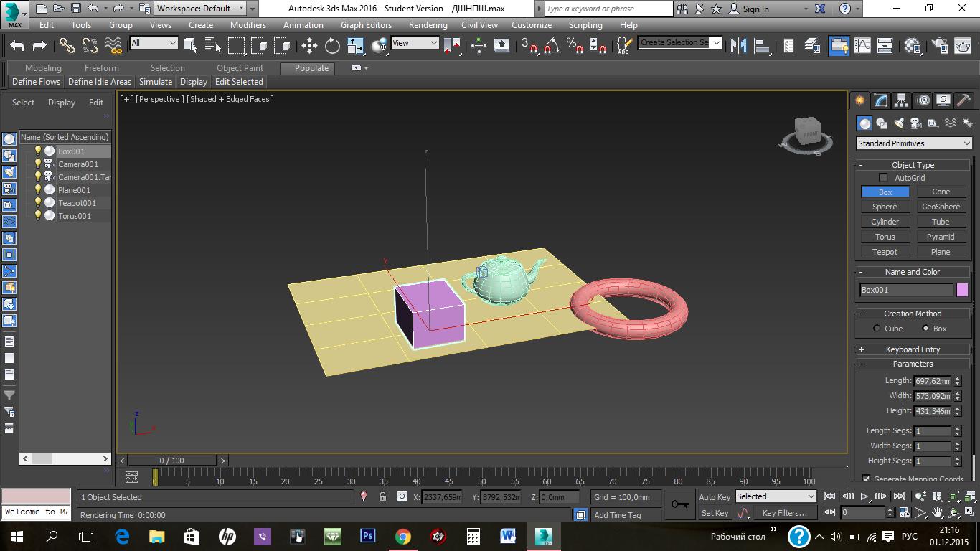Open the Hierarchy command panel tab
The width and height of the screenshot is (980, 551).
pyautogui.click(x=901, y=100)
